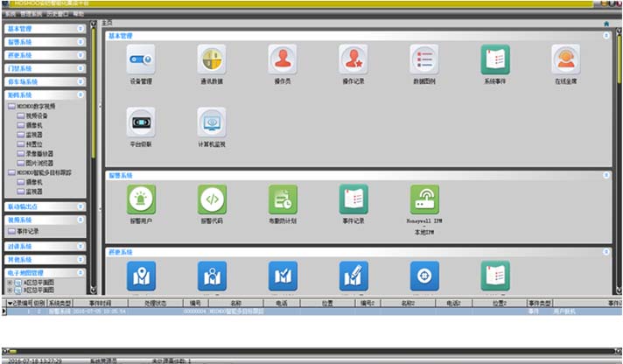The height and width of the screenshot is (364, 623).
Task: Collapse the 报警系统 section in main area
Action: (x=606, y=176)
